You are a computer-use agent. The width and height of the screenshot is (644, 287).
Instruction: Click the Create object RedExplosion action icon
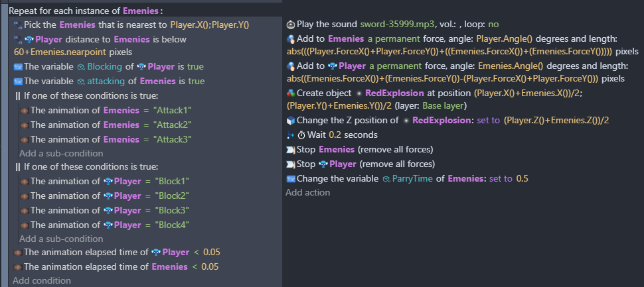point(290,93)
